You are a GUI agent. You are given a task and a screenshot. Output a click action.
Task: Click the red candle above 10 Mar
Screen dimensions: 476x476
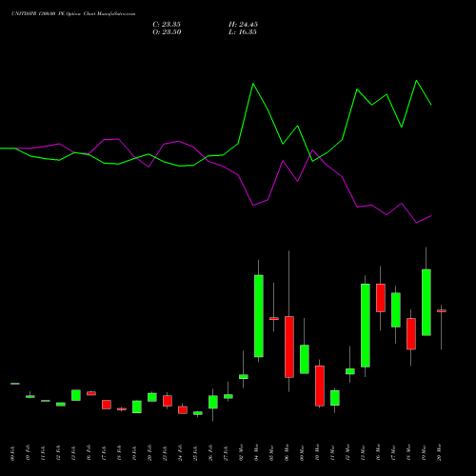point(320,386)
